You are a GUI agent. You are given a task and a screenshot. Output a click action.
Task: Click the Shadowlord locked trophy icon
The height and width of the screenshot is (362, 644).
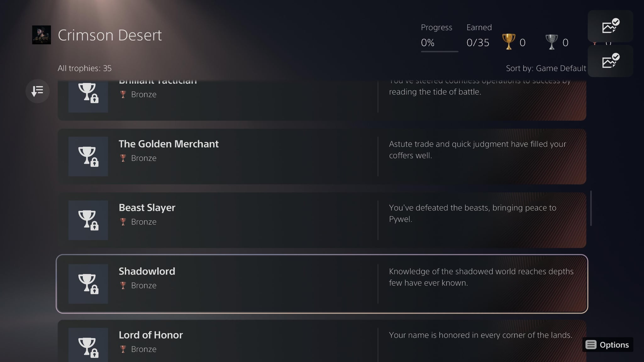point(88,284)
